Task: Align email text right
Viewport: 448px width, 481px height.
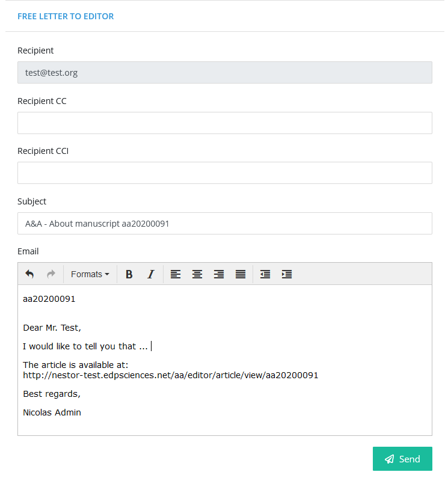Action: tap(219, 274)
